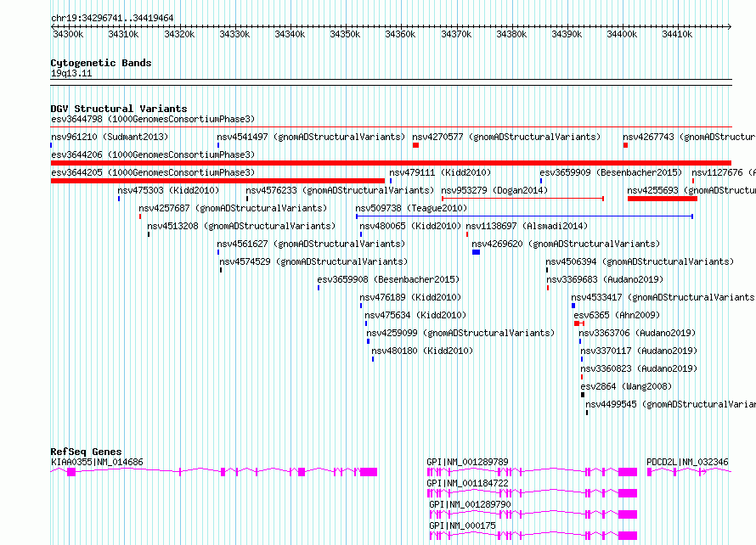Click the nsv4267743 gnomAD variant label
Screen dimensions: 756x545
pos(689,137)
